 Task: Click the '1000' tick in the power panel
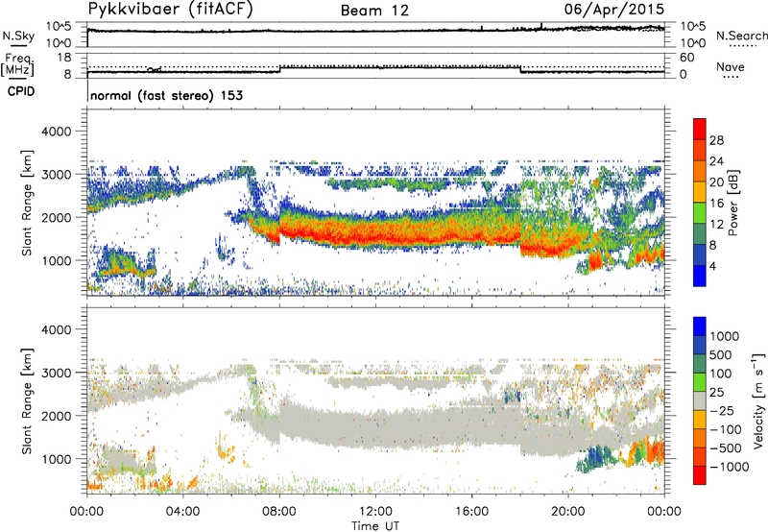tap(57, 260)
